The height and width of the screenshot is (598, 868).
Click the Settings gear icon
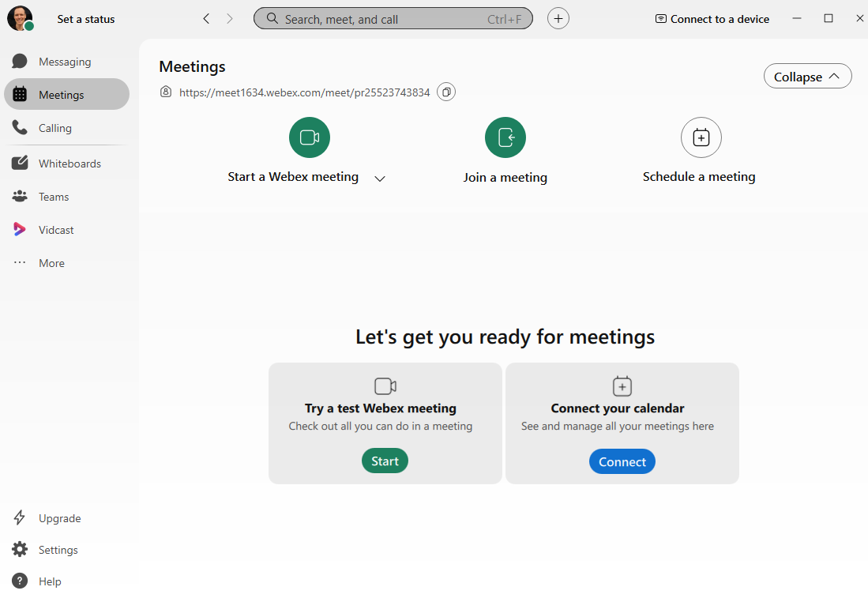point(20,549)
